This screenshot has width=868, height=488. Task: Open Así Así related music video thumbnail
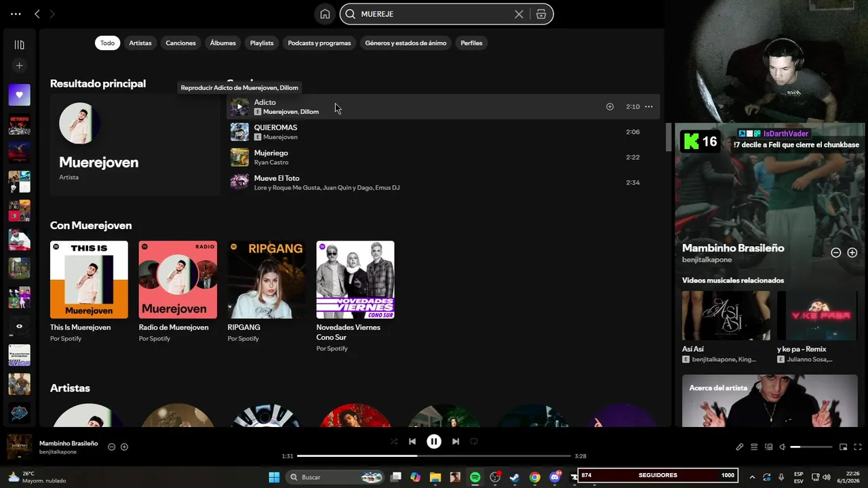(x=726, y=316)
